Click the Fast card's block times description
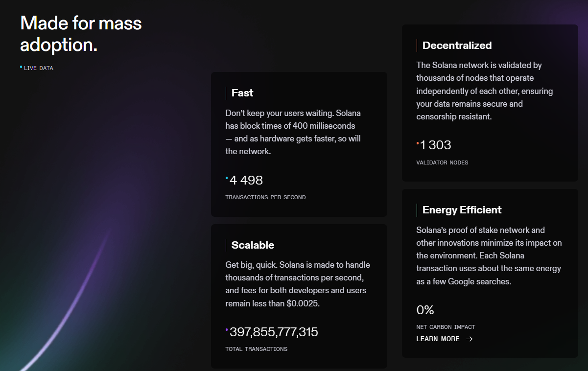The width and height of the screenshot is (588, 371). (293, 132)
